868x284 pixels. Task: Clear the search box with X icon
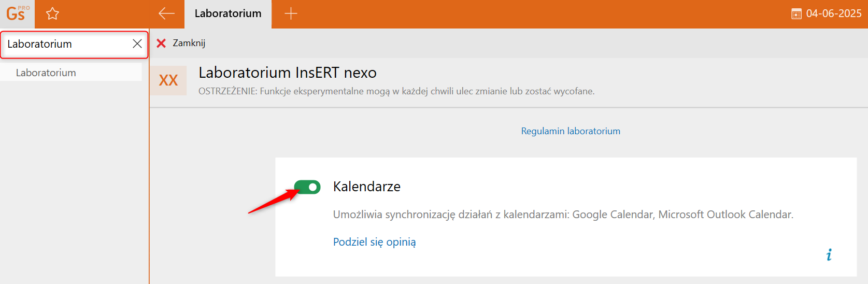coord(137,44)
